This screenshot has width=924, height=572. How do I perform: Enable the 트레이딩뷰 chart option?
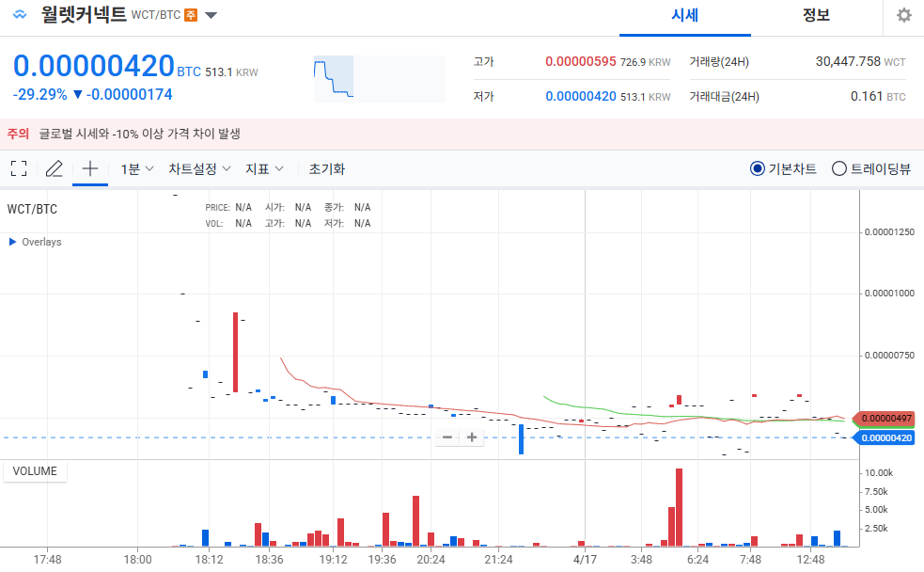[x=838, y=168]
